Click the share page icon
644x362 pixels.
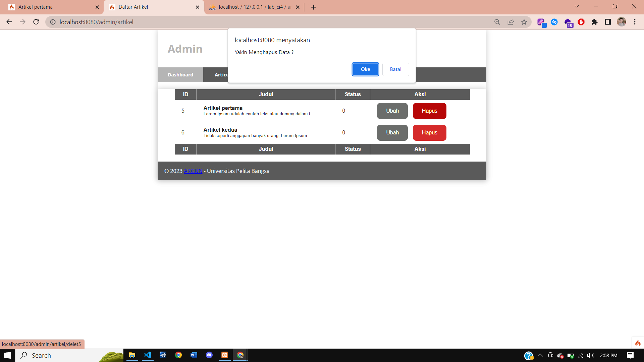coord(511,22)
